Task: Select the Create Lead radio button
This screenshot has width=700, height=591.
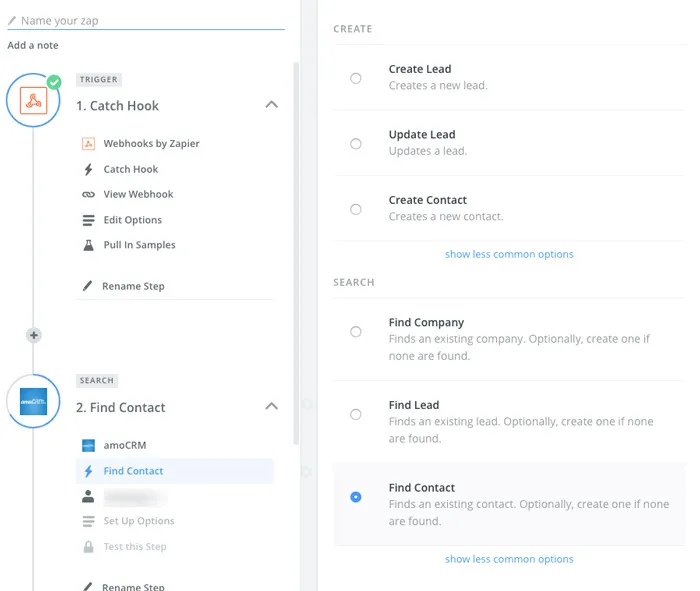Action: (x=356, y=78)
